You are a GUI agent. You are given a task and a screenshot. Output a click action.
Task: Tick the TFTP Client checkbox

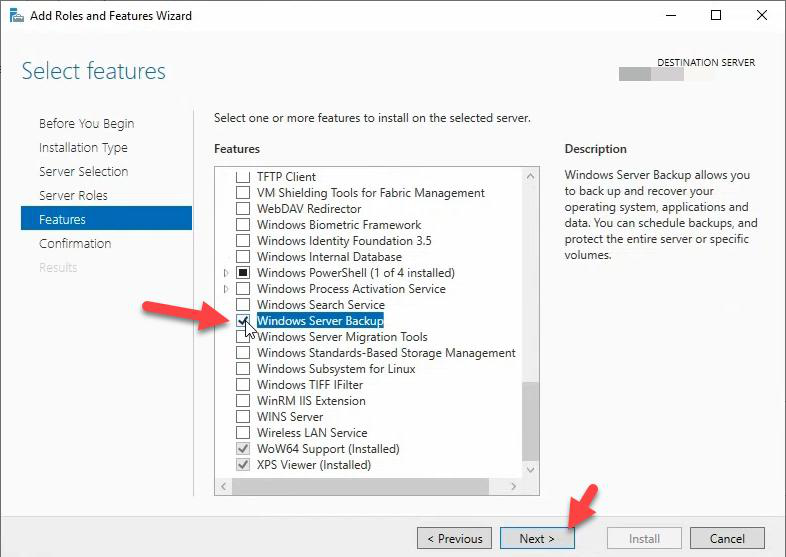[243, 176]
